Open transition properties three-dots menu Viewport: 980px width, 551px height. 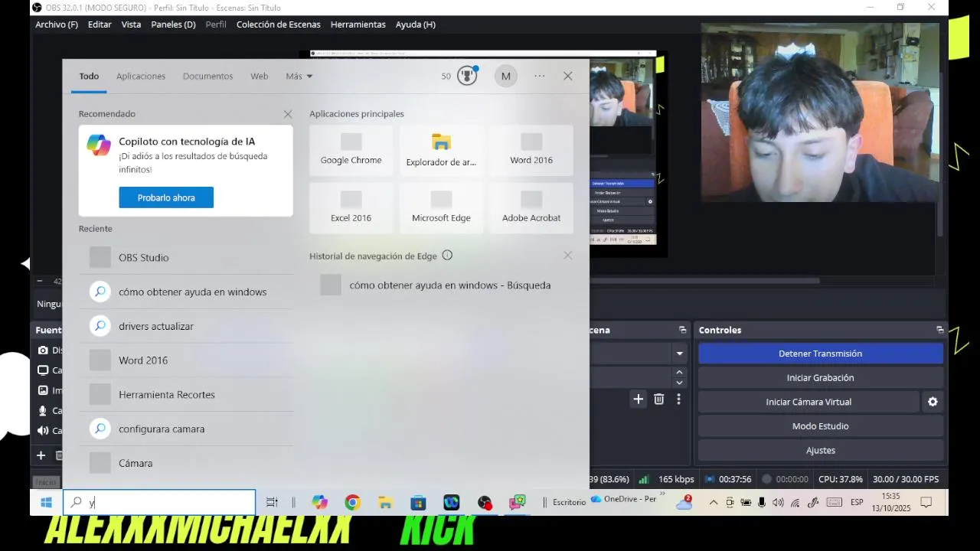[678, 399]
